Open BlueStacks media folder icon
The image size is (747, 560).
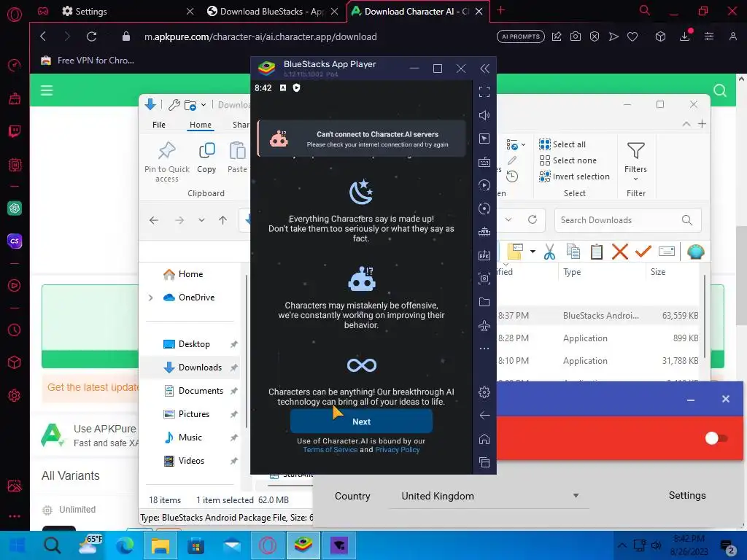pos(484,302)
